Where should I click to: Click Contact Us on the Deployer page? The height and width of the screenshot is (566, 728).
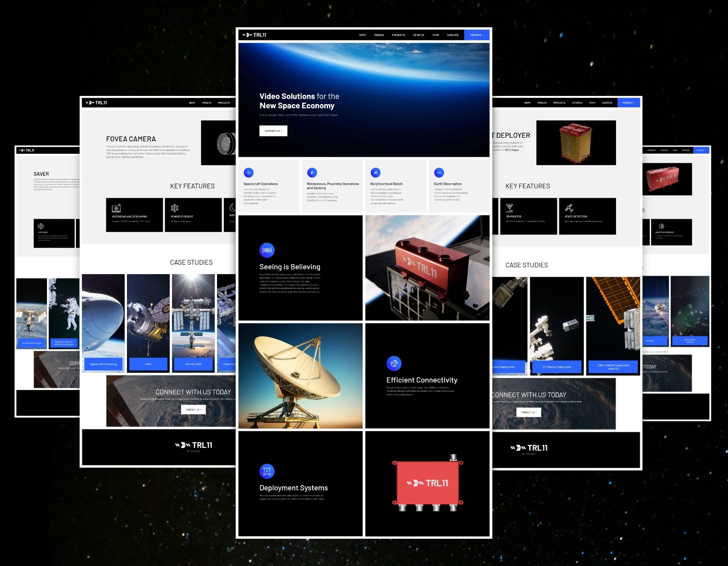click(x=529, y=412)
